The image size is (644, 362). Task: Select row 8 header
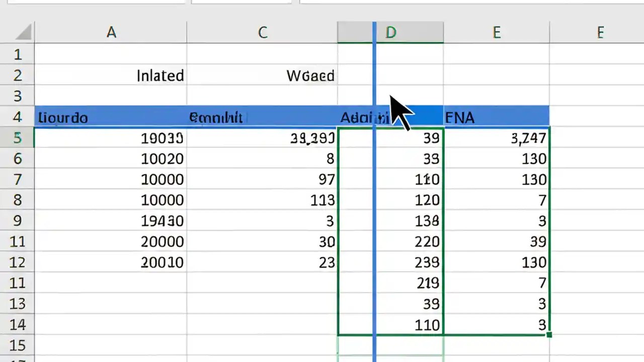tap(17, 200)
